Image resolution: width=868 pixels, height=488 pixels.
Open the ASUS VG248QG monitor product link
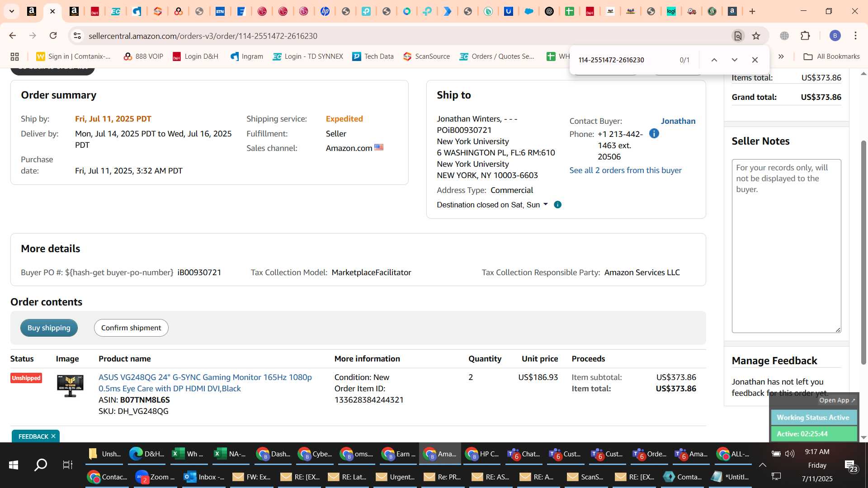coord(205,383)
